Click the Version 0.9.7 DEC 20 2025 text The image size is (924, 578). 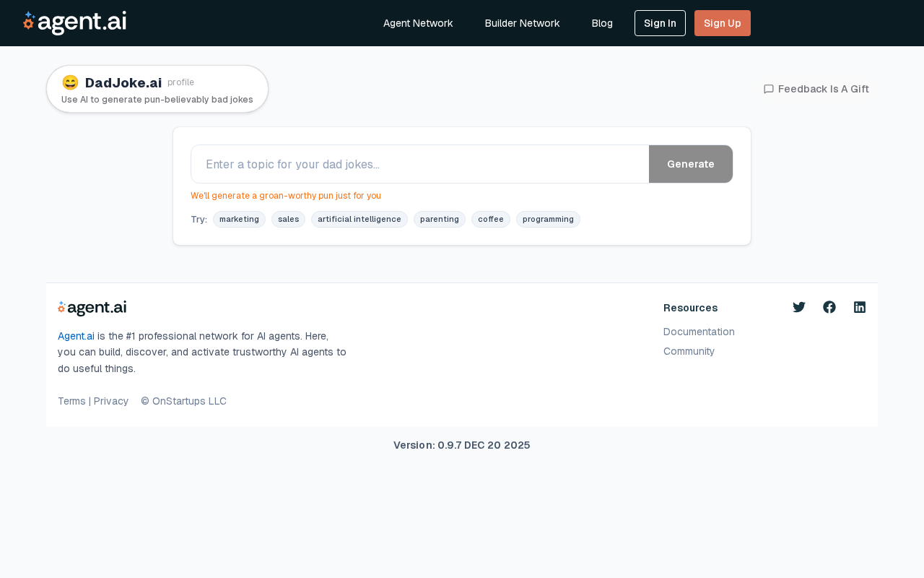click(462, 445)
